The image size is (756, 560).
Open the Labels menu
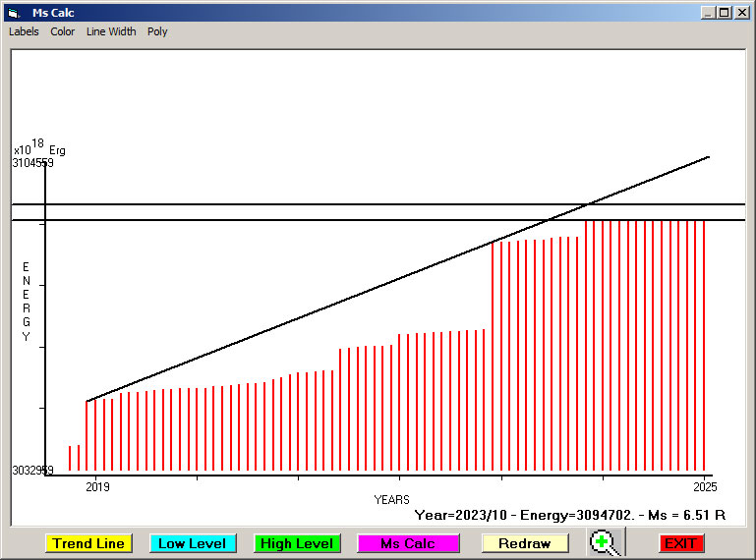tap(24, 31)
